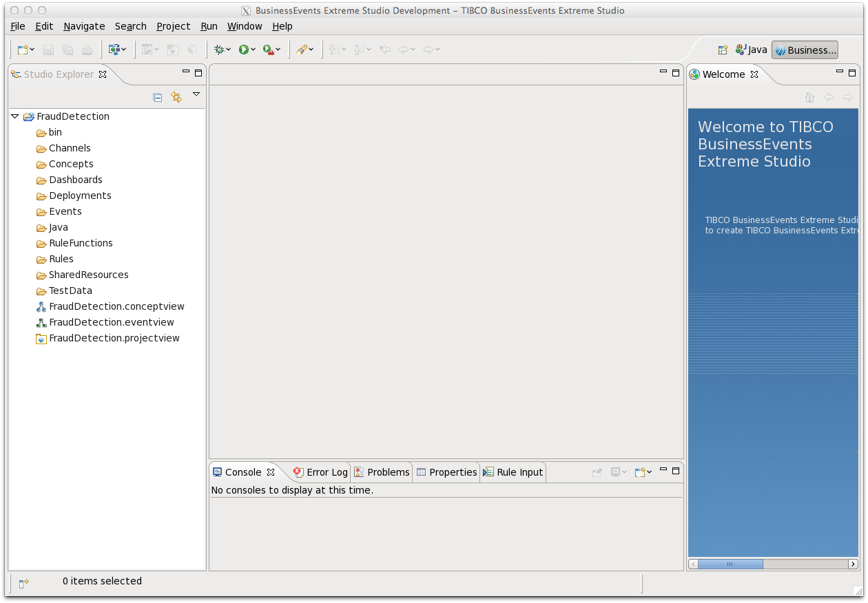Close the Studio Explorer tab
This screenshot has width=868, height=603.
103,74
